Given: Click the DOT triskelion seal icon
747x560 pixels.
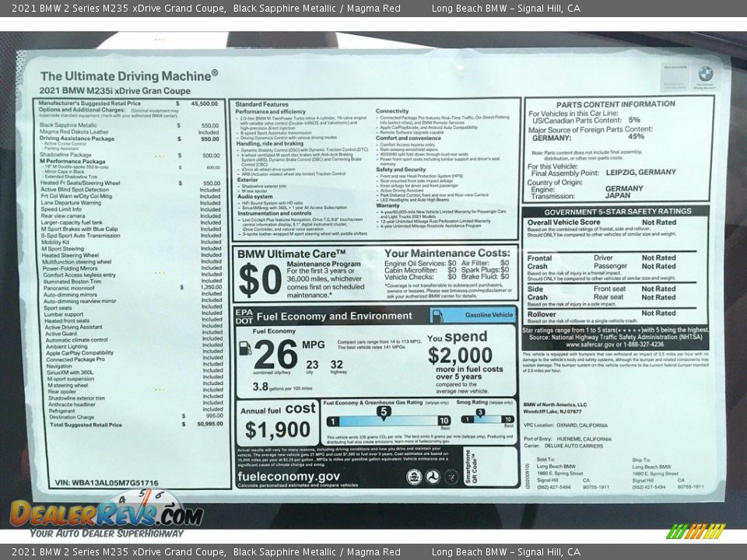Looking at the screenshot, I should click(x=433, y=477).
